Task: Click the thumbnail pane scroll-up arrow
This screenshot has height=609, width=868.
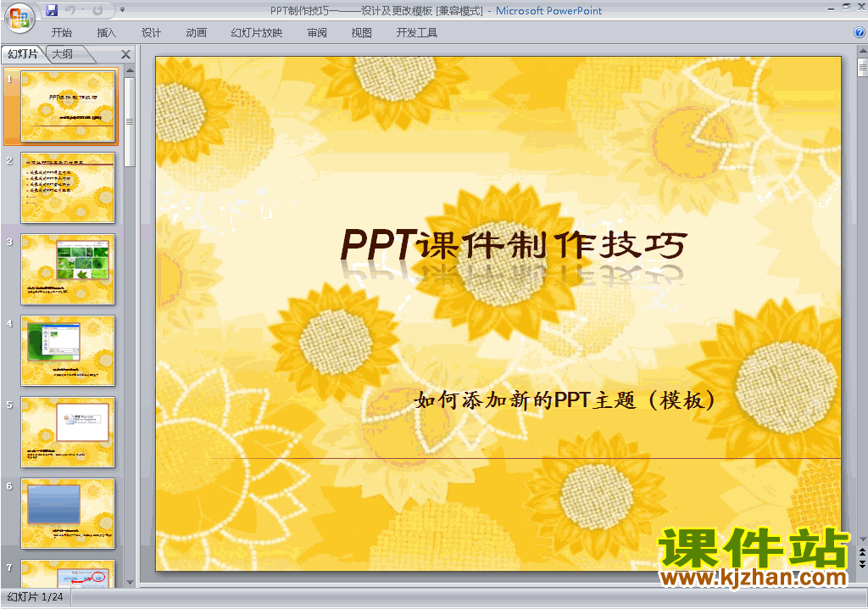Action: click(x=130, y=70)
